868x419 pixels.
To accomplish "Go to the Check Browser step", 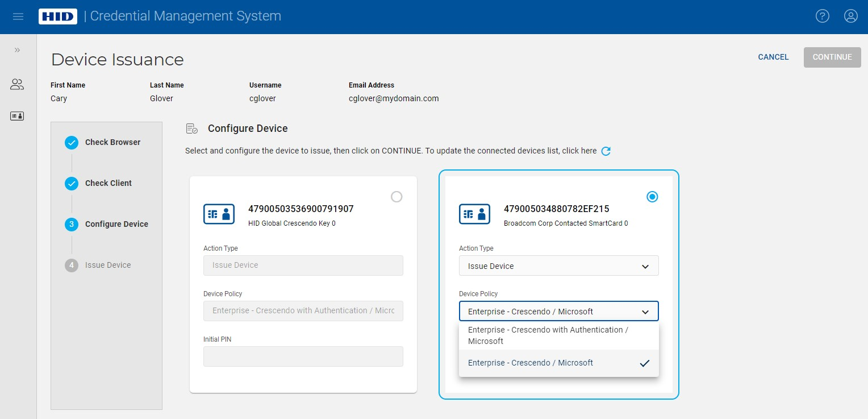I will (112, 142).
